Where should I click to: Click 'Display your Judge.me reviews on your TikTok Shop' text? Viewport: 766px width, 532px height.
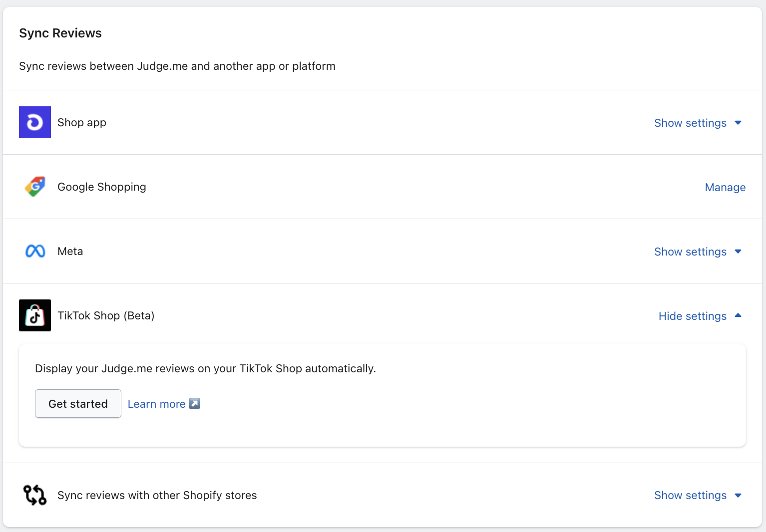coord(205,368)
